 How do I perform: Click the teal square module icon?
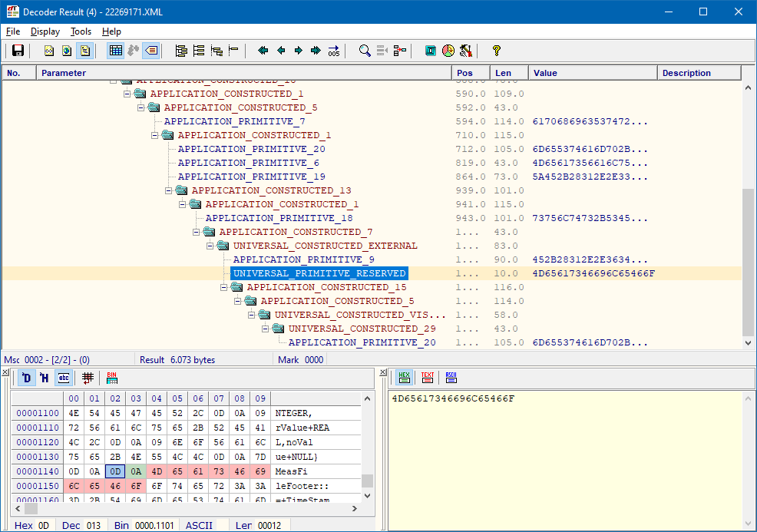click(431, 51)
